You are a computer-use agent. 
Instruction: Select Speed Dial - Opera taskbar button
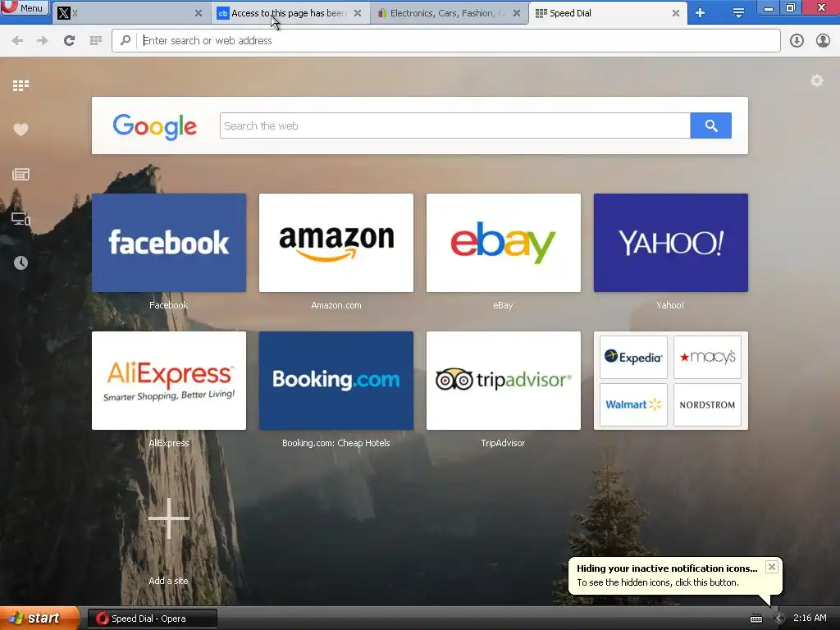153,619
